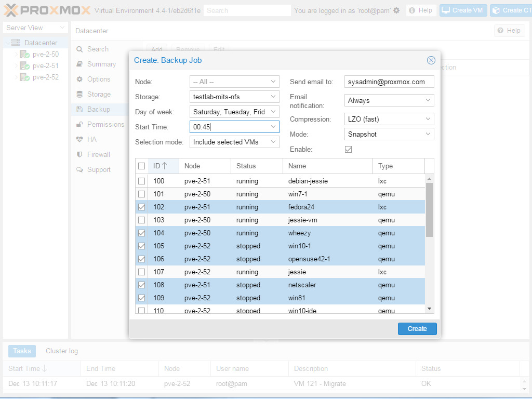Uncheck VM 104 wheezy checkbox
Viewport: 532px width, 399px height.
click(141, 233)
